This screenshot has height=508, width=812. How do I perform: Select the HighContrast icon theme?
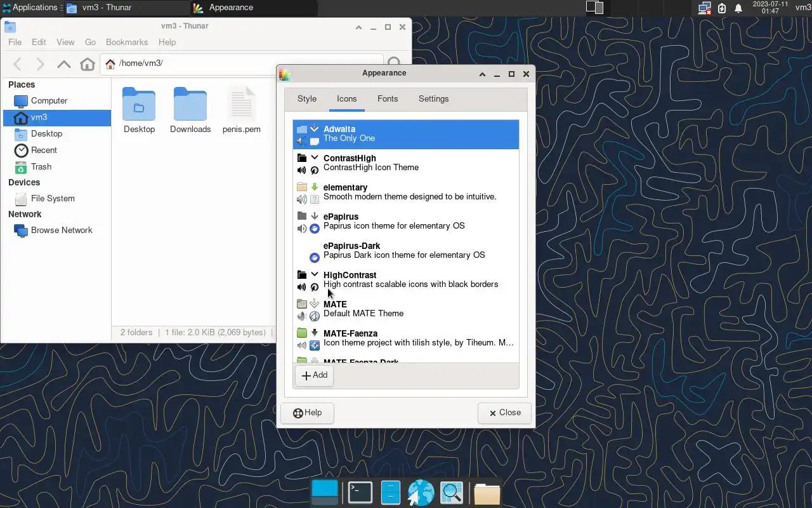coord(406,280)
